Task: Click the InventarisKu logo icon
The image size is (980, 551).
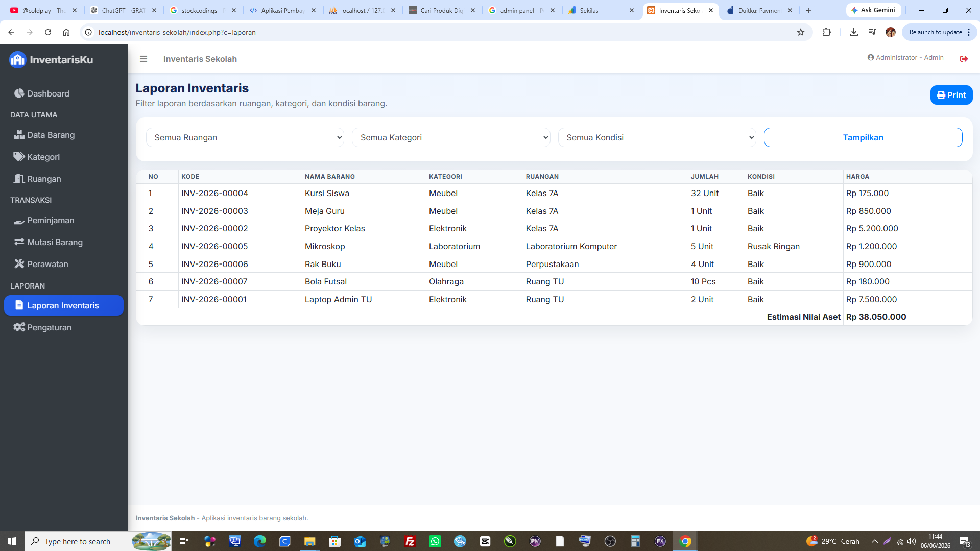Action: click(17, 60)
